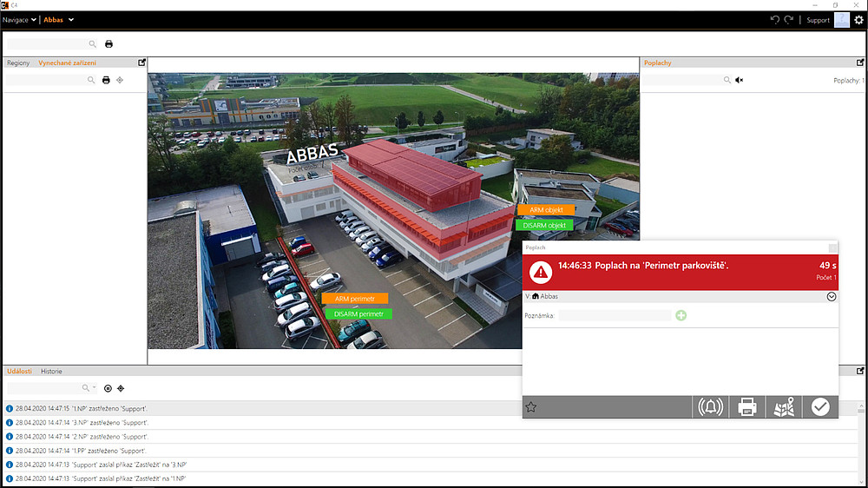Open the Navigace dropdown menu
Image resolution: width=868 pixels, height=488 pixels.
19,20
